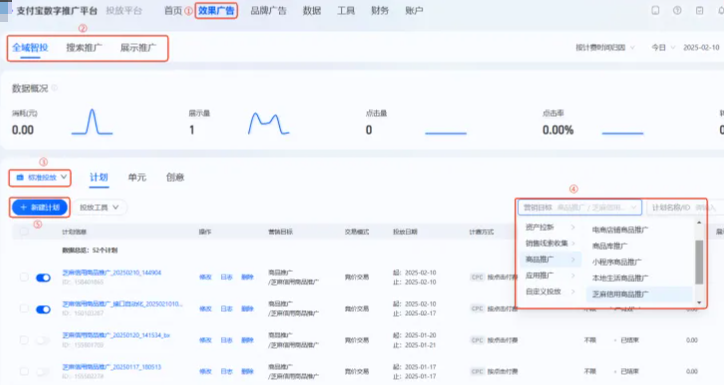Click 日志 for plan _20250120_141534_bx

click(226, 340)
